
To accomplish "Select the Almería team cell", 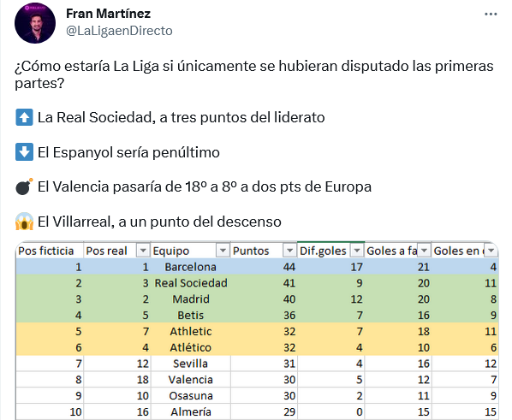I will pos(191,411).
